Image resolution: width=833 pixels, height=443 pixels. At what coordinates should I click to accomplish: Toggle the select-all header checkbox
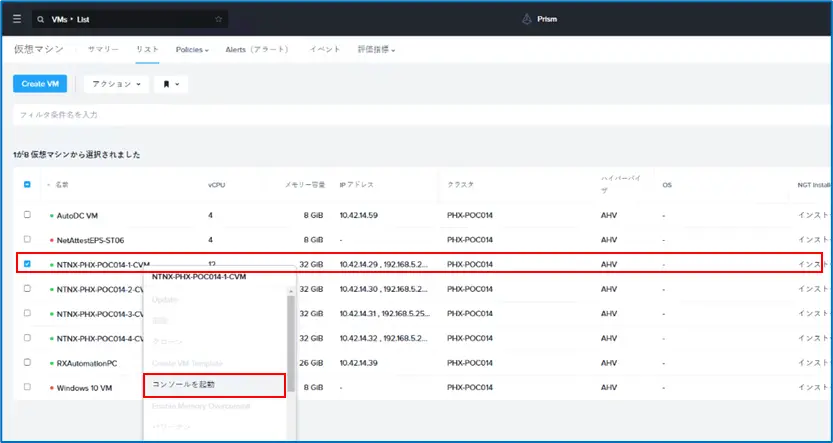(27, 184)
